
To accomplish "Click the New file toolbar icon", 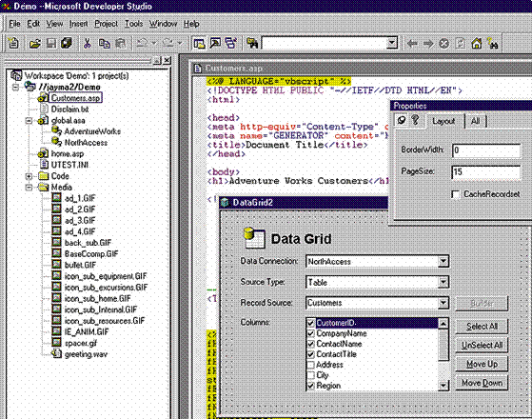I will [13, 43].
